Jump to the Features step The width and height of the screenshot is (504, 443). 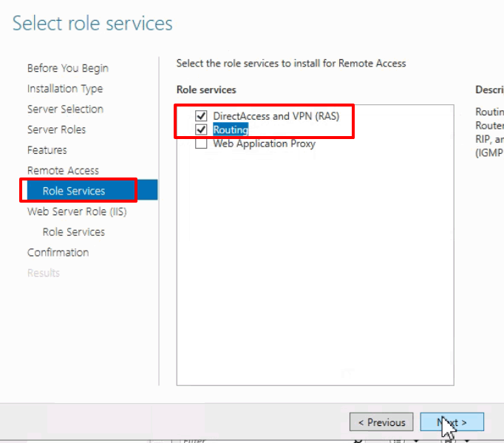(47, 150)
